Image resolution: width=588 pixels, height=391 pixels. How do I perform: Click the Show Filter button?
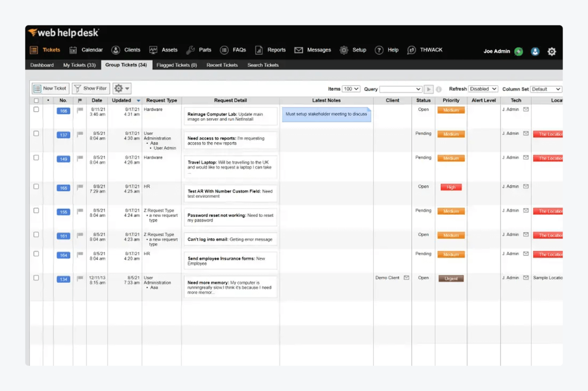91,88
